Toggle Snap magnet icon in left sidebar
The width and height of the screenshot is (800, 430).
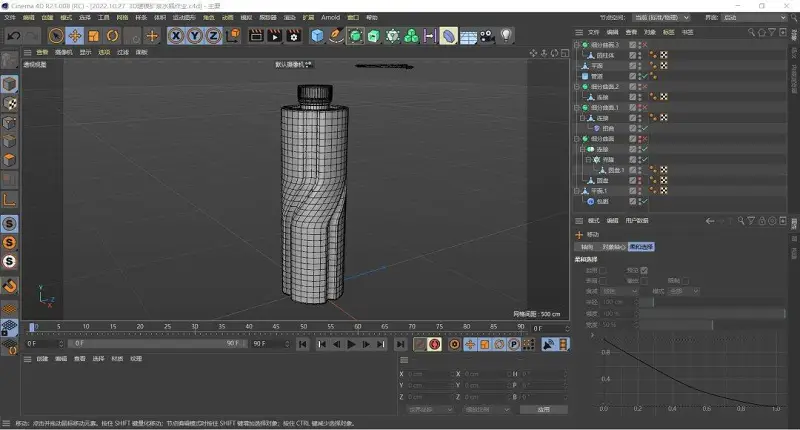(x=10, y=286)
